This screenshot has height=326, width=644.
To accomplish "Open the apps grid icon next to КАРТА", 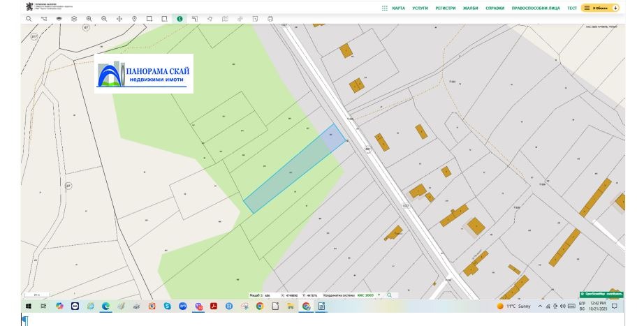I will pyautogui.click(x=384, y=8).
